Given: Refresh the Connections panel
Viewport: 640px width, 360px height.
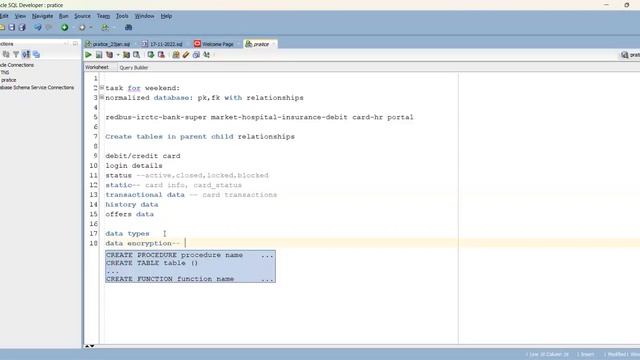Looking at the screenshot, I should [x=6, y=54].
